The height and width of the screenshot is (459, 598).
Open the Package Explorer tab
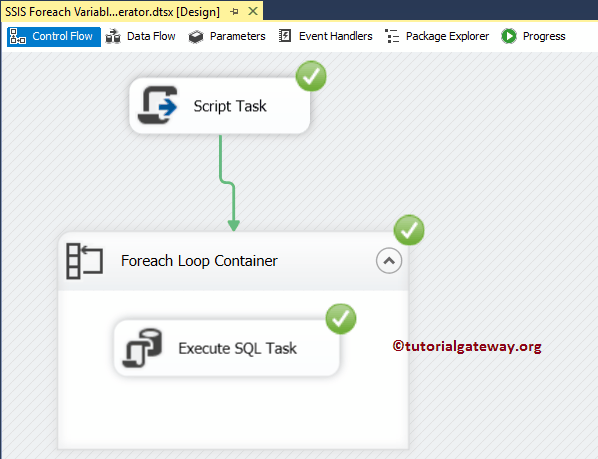pyautogui.click(x=437, y=37)
